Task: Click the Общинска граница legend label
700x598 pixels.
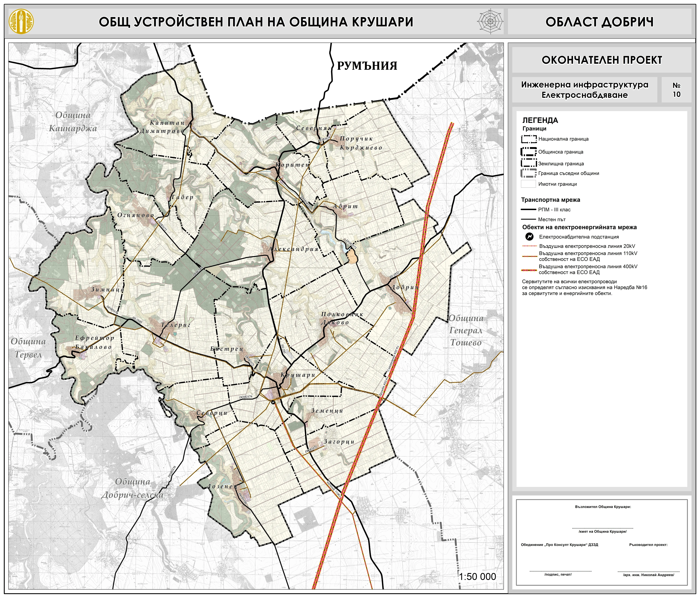Action: click(x=561, y=152)
